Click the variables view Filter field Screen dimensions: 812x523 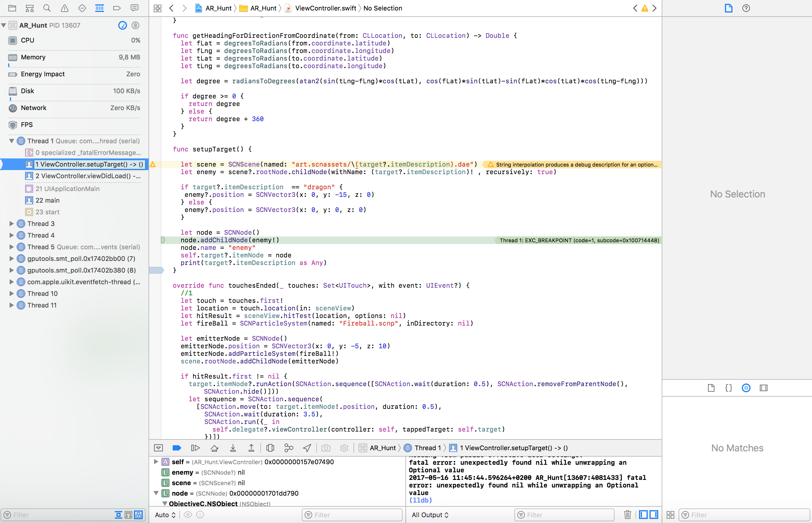click(x=352, y=515)
